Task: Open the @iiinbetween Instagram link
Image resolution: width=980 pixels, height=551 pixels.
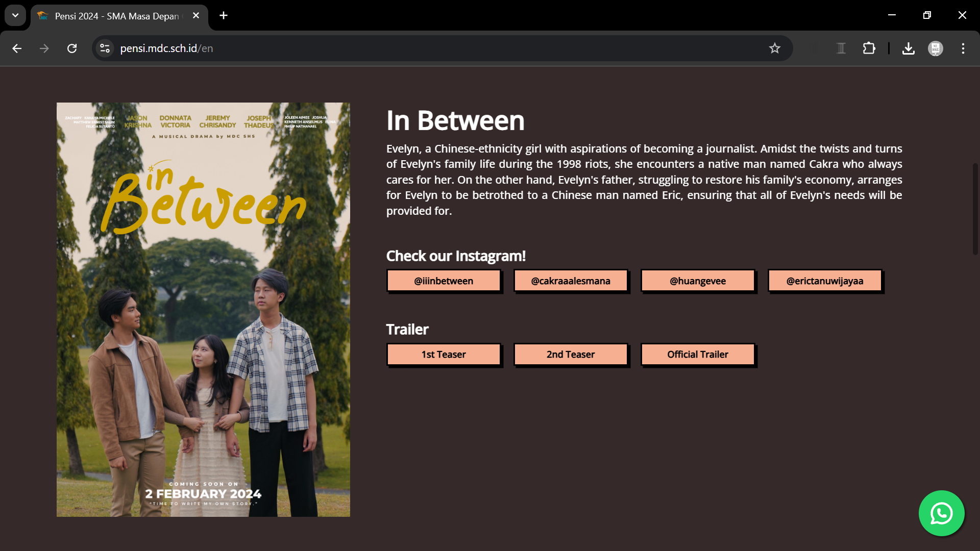Action: pyautogui.click(x=444, y=281)
